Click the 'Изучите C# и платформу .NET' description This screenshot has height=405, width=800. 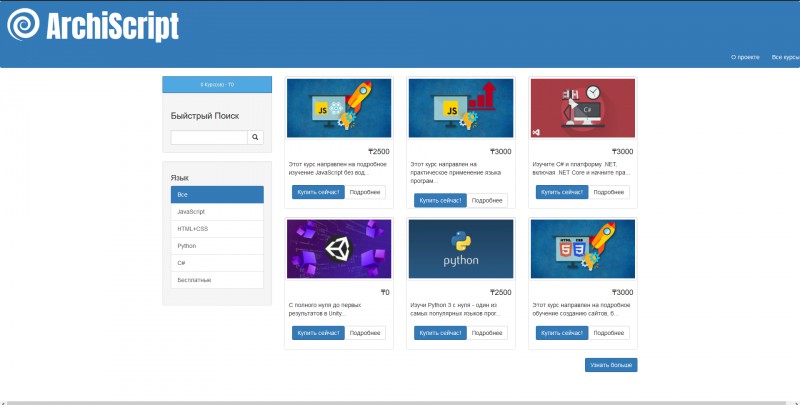coord(581,169)
